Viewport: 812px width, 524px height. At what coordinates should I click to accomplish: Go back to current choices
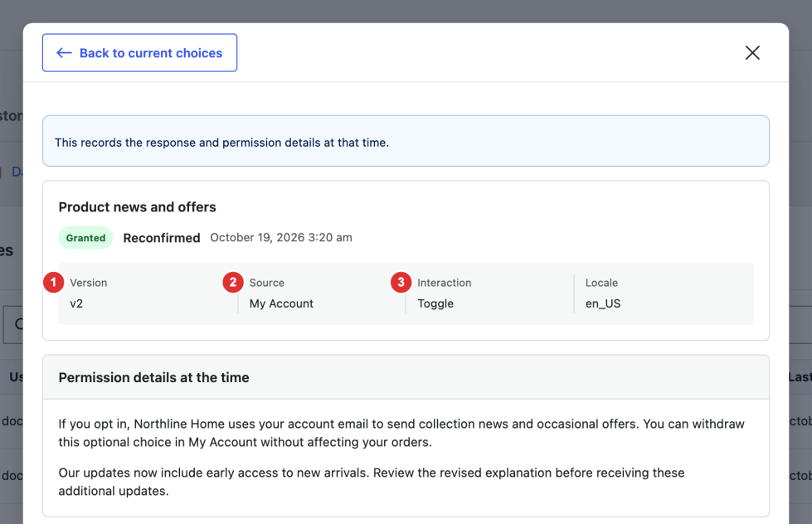pyautogui.click(x=140, y=53)
